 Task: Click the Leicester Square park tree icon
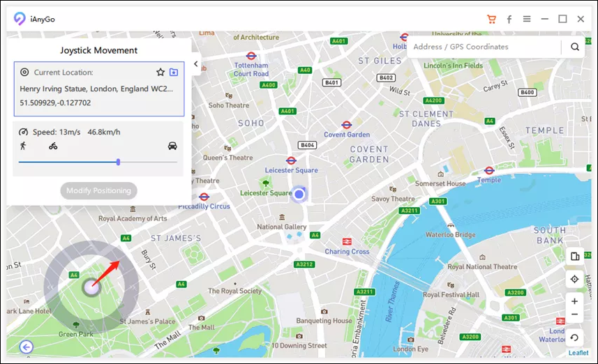(x=266, y=183)
